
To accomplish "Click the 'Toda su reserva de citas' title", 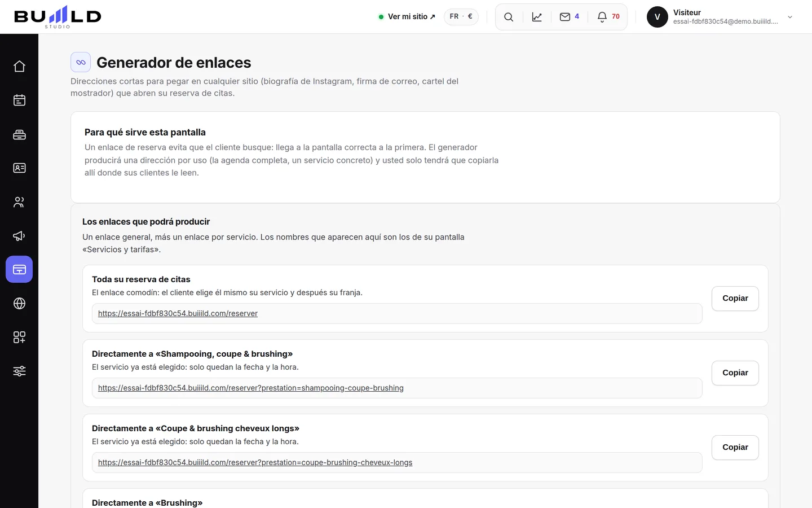I will click(141, 279).
